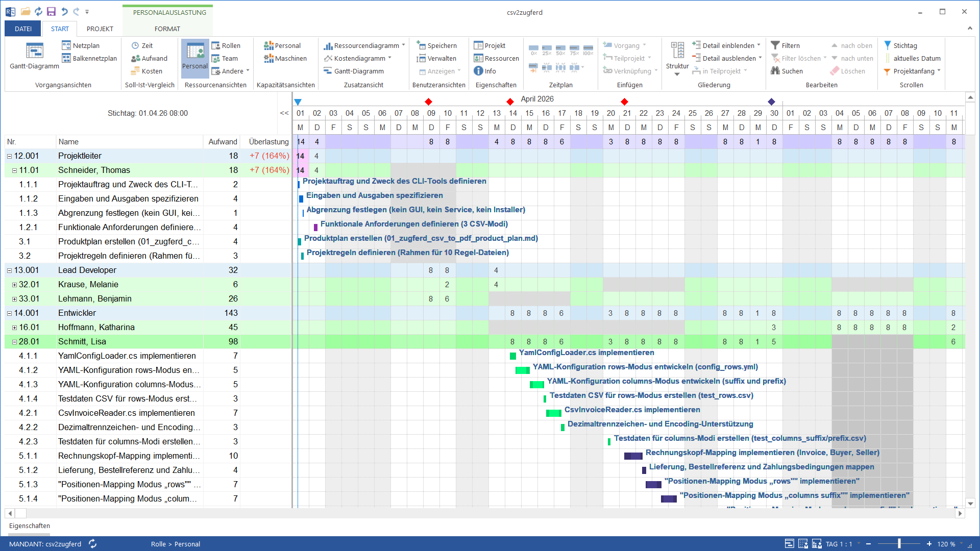This screenshot has width=980, height=551.
Task: Collapse table with the << button
Action: (x=284, y=113)
